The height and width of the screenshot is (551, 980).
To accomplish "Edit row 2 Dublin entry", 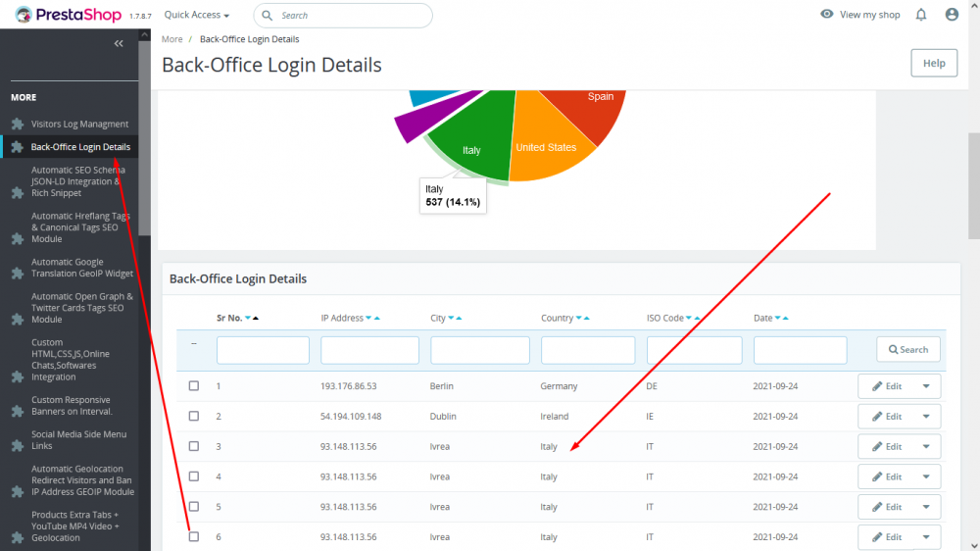I will pyautogui.click(x=886, y=417).
